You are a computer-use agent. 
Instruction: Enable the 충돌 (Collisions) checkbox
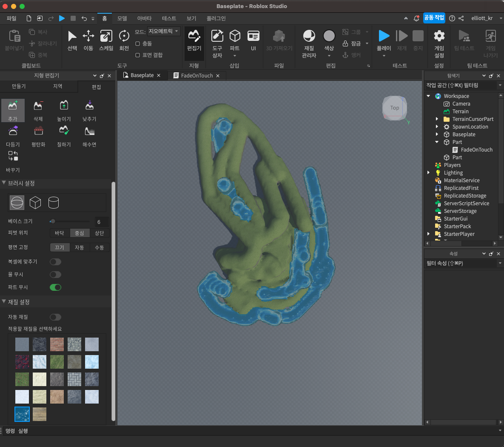137,43
